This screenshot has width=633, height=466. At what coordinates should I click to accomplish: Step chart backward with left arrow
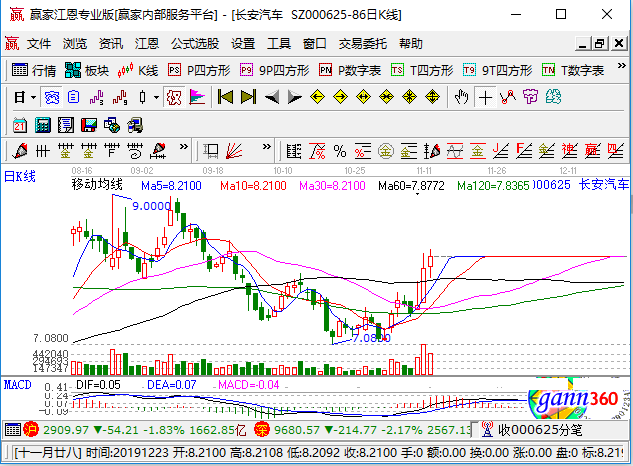click(x=272, y=97)
